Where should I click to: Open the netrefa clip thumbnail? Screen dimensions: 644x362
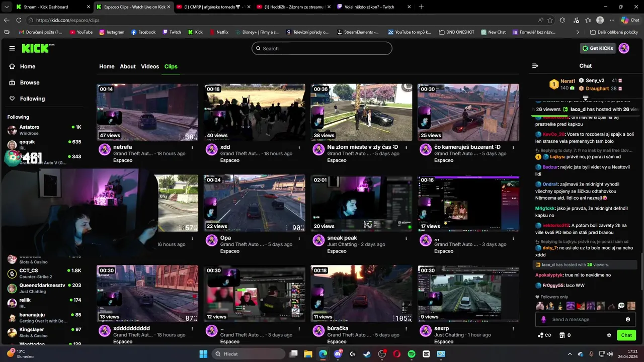(147, 112)
